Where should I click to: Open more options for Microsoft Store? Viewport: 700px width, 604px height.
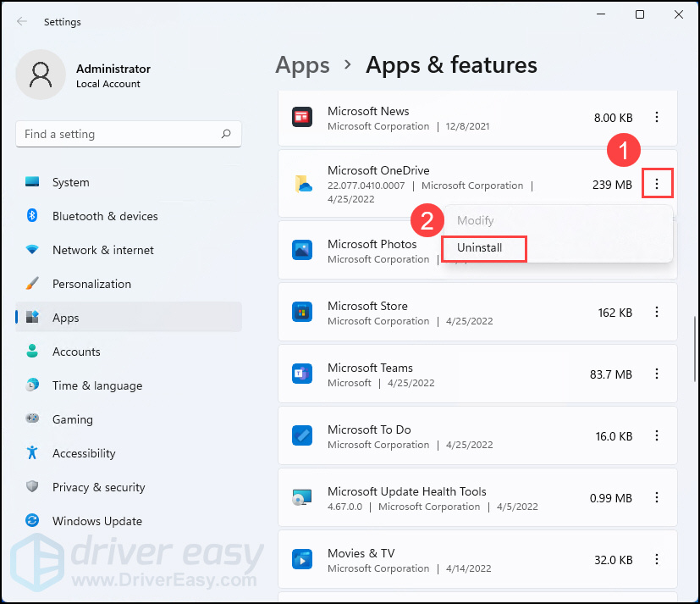657,312
